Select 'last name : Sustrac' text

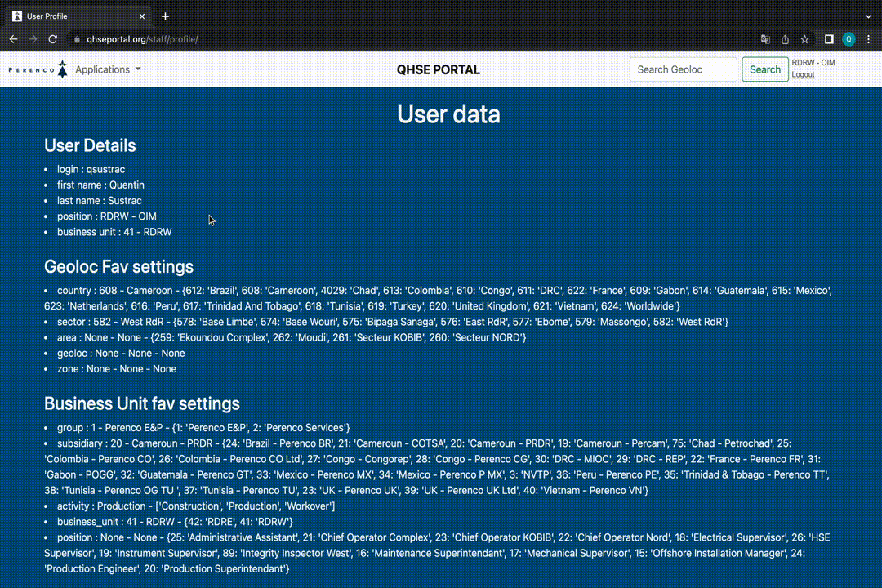(99, 201)
